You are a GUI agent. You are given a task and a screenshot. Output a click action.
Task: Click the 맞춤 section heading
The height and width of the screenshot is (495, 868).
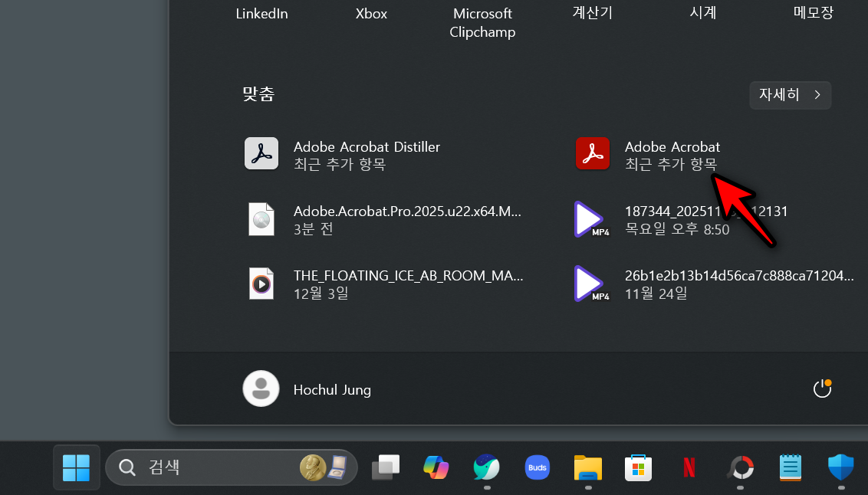[258, 94]
